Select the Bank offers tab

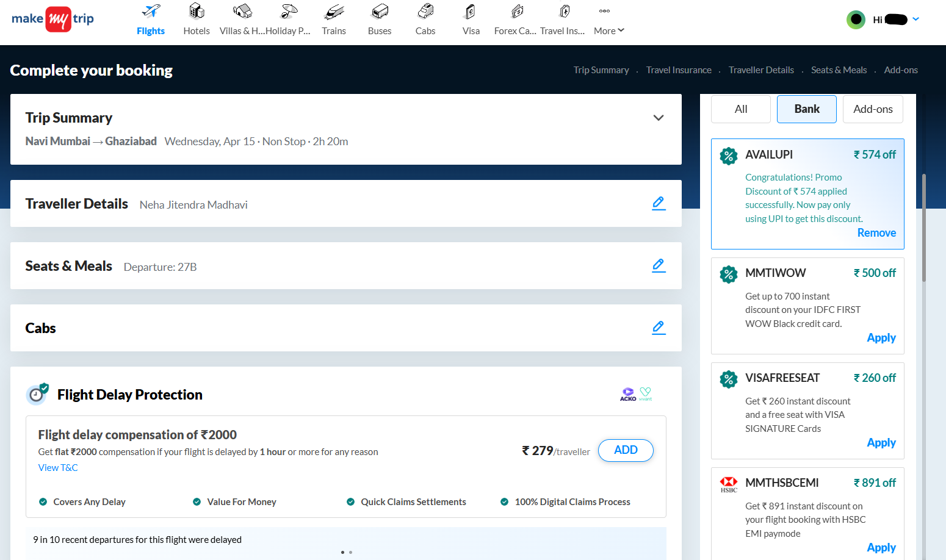pos(806,109)
